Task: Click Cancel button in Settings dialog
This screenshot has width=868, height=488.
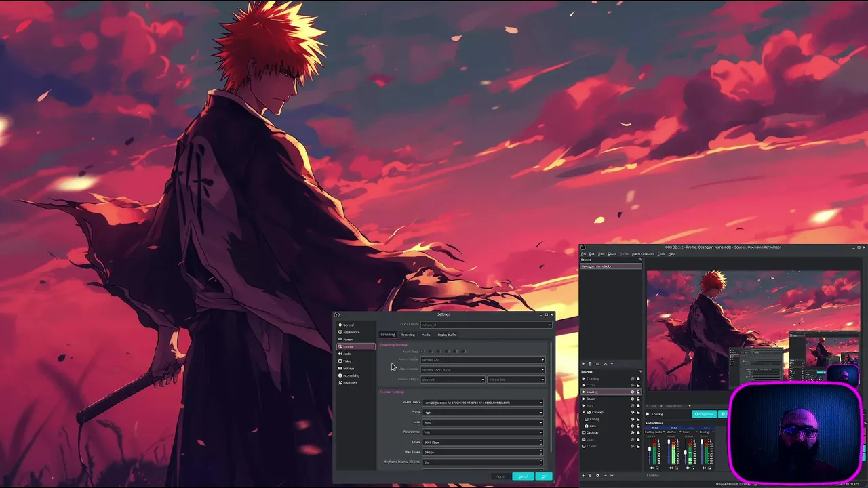Action: (523, 476)
